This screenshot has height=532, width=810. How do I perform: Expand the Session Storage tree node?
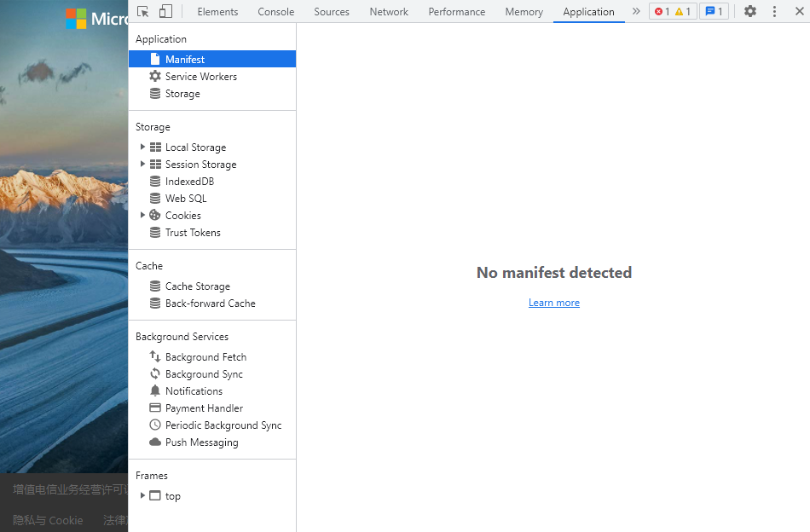142,165
